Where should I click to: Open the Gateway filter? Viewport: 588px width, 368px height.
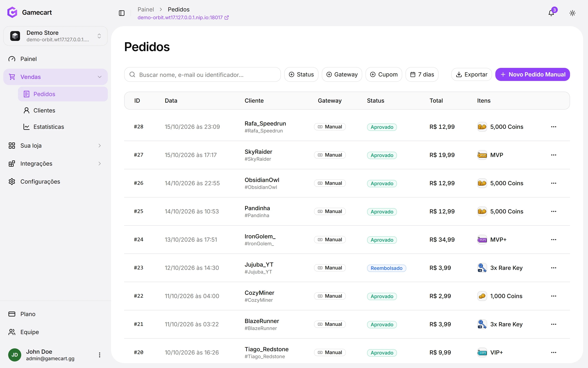click(342, 74)
